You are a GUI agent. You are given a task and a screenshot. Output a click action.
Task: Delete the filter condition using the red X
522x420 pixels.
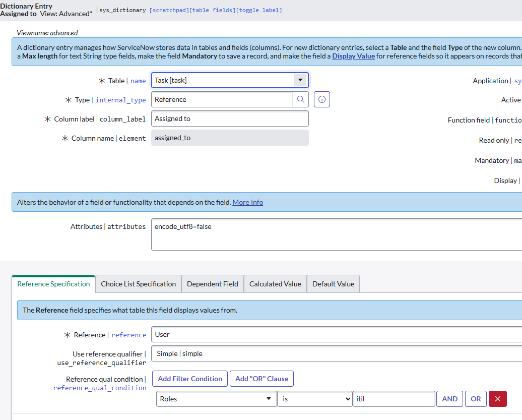click(497, 399)
